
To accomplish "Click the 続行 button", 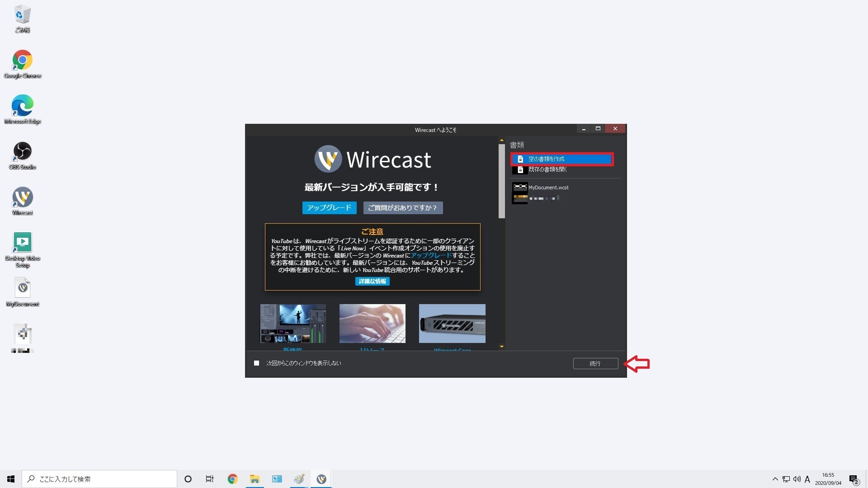I will (595, 364).
